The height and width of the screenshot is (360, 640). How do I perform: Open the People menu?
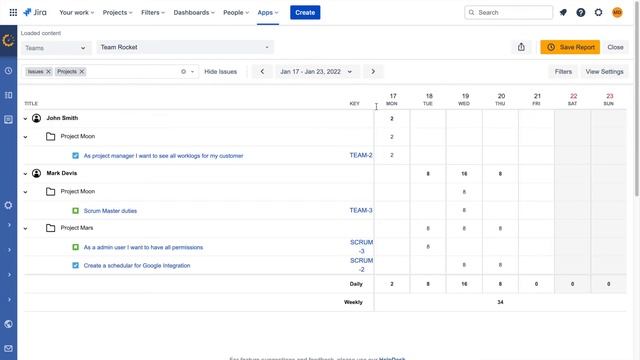tap(236, 13)
